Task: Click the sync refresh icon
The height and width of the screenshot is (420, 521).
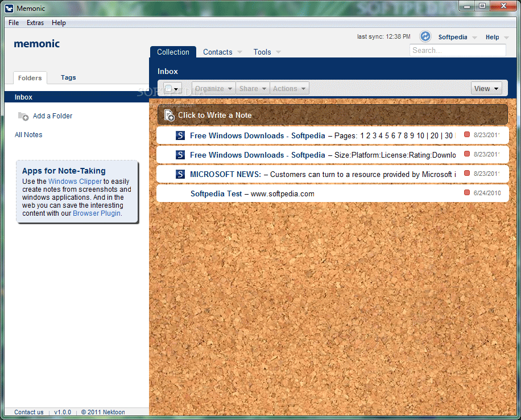Action: coord(425,36)
